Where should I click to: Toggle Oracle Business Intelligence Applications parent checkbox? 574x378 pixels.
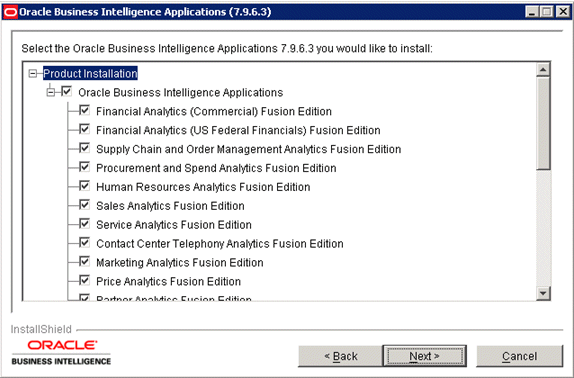pyautogui.click(x=67, y=91)
